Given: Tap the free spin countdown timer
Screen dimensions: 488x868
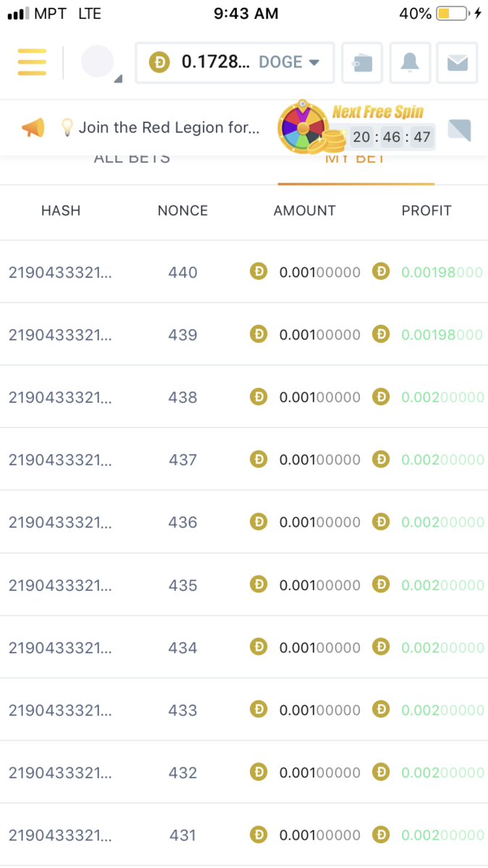Looking at the screenshot, I should pos(392,137).
